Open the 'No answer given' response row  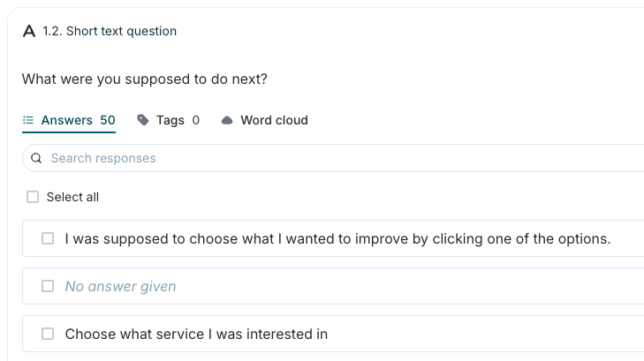click(334, 286)
